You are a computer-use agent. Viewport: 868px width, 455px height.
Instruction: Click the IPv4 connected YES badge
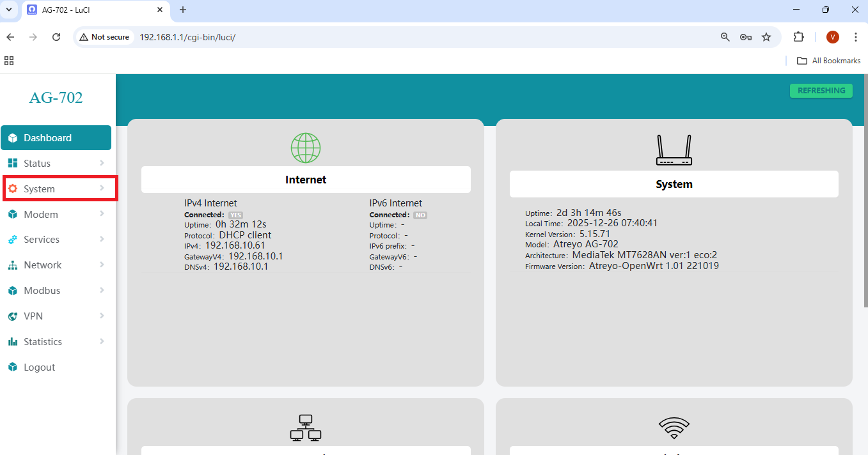pyautogui.click(x=235, y=215)
